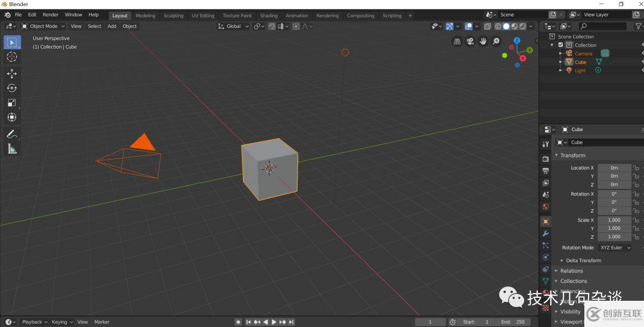Viewport: 644px width, 327px height.
Task: Select the Move tool in the left toolbar
Action: click(x=11, y=73)
